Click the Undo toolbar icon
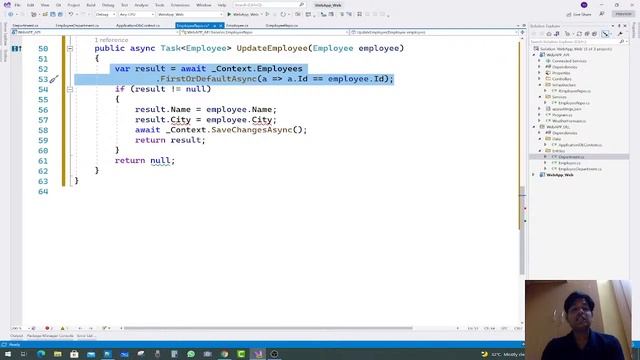640x360 pixels. pos(71,14)
